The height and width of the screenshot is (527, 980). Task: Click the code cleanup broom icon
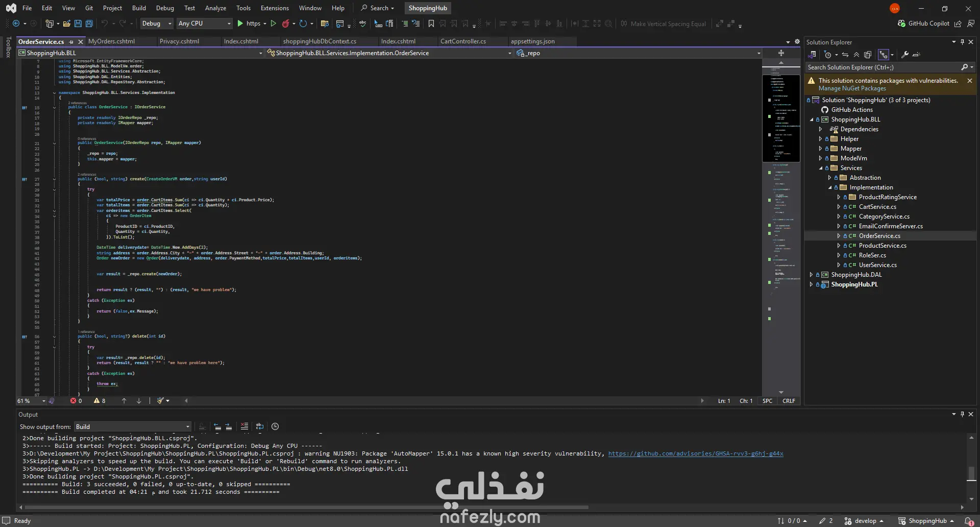pyautogui.click(x=160, y=401)
